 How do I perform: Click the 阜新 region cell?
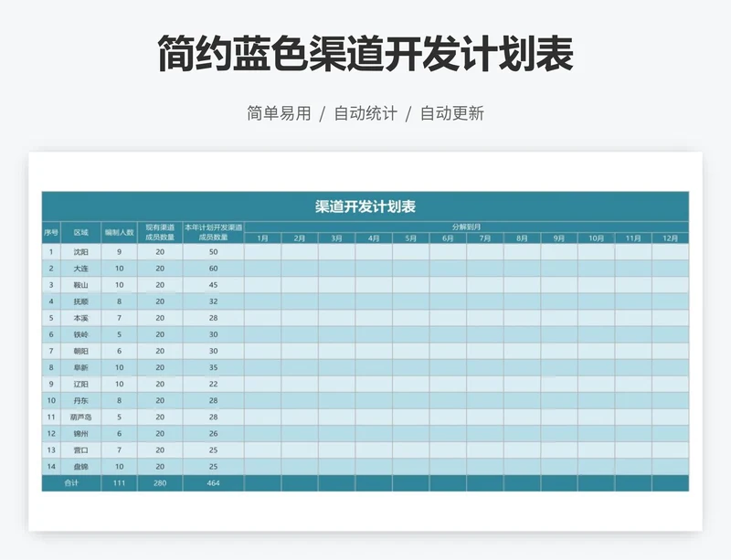click(x=80, y=367)
